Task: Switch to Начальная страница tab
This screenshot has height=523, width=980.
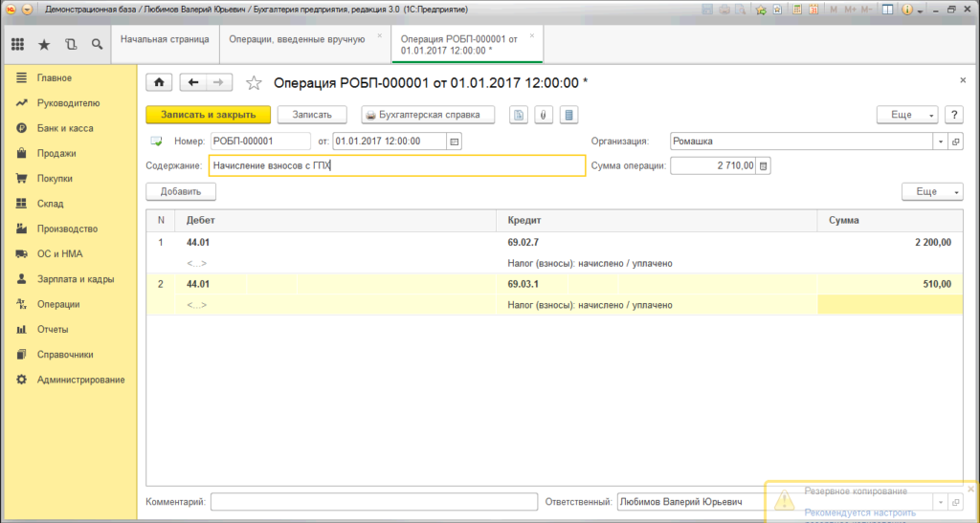Action: tap(164, 39)
